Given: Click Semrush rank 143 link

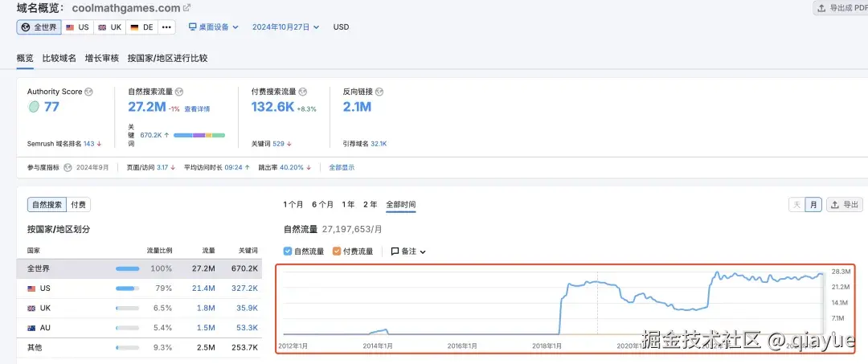Looking at the screenshot, I should coord(89,144).
